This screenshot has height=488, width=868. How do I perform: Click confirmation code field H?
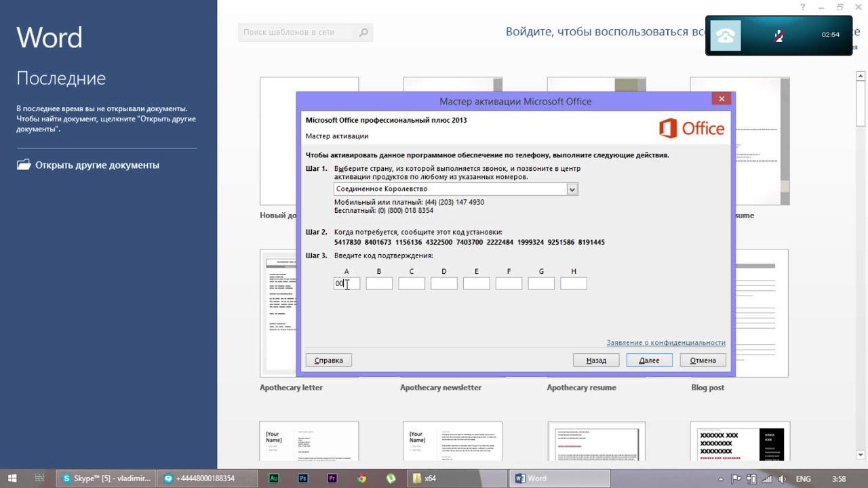point(574,283)
